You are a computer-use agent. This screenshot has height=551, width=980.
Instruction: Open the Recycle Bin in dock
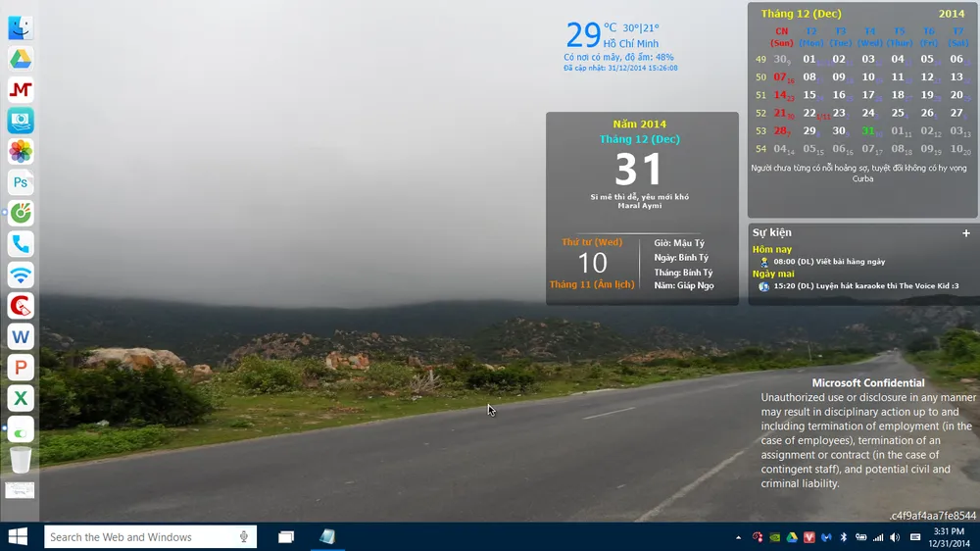click(x=21, y=460)
